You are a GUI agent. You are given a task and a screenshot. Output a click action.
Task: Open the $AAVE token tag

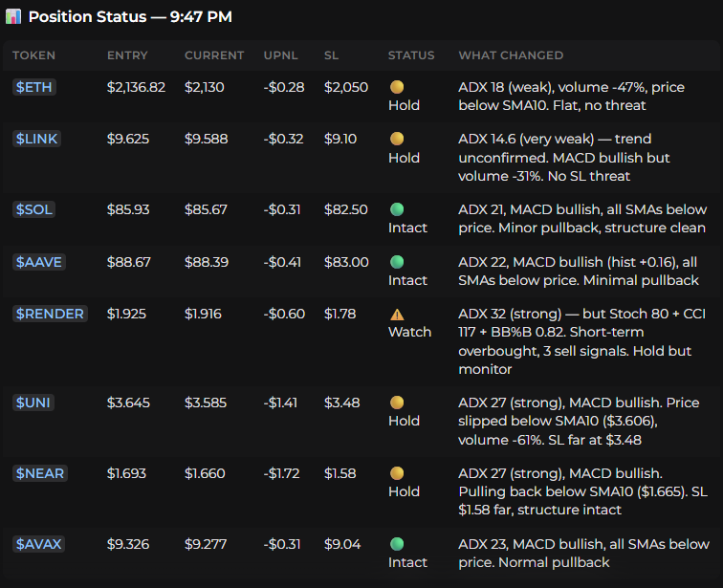pyautogui.click(x=39, y=262)
